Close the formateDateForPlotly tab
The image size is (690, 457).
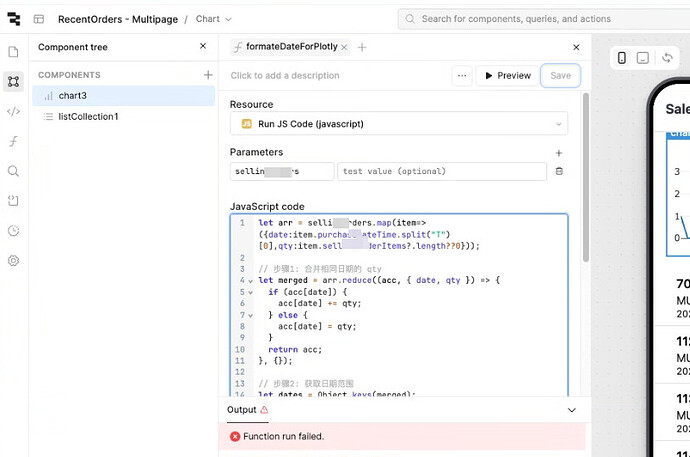pos(345,47)
